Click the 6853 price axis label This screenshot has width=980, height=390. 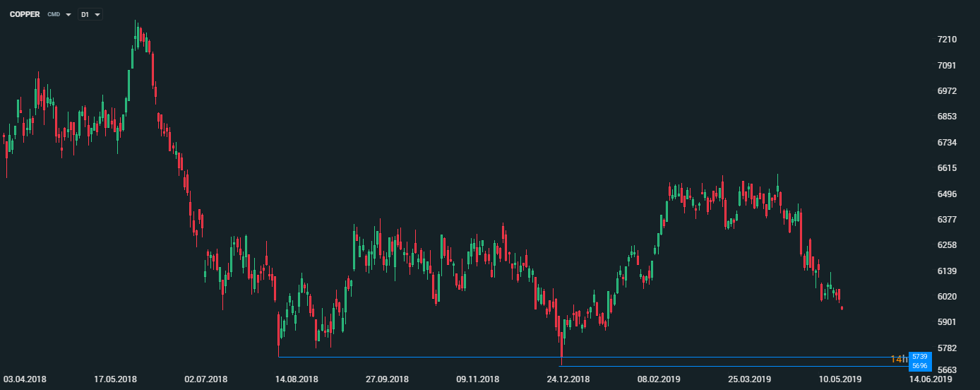pos(947,117)
